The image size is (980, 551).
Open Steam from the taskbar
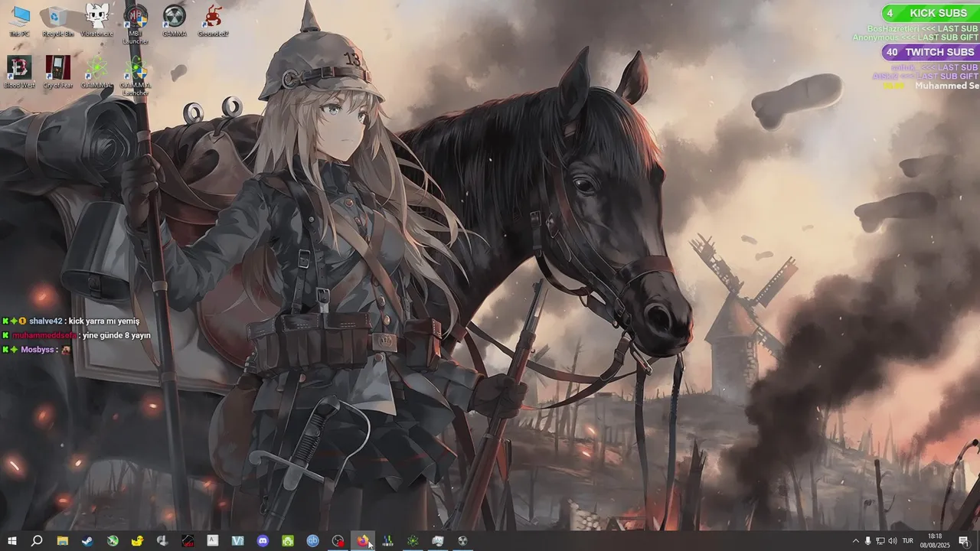point(87,541)
